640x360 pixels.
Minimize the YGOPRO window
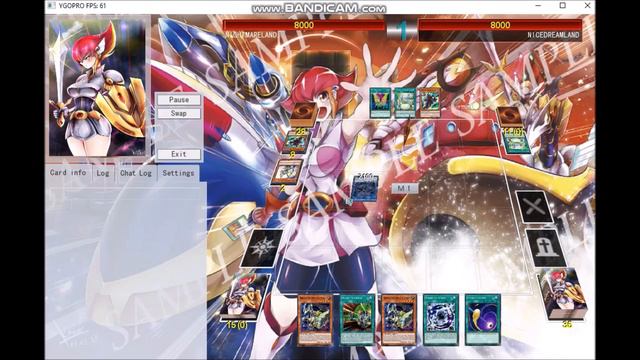pyautogui.click(x=538, y=5)
